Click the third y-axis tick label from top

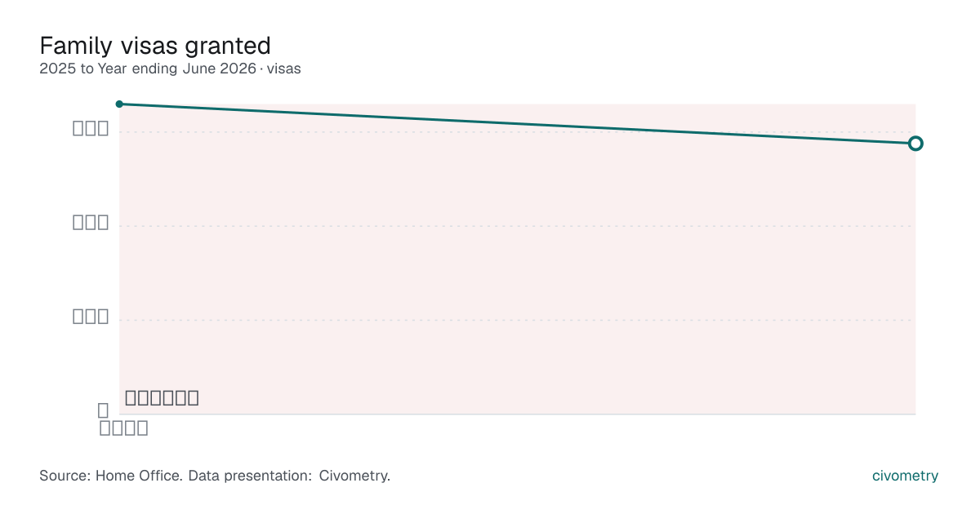click(91, 317)
